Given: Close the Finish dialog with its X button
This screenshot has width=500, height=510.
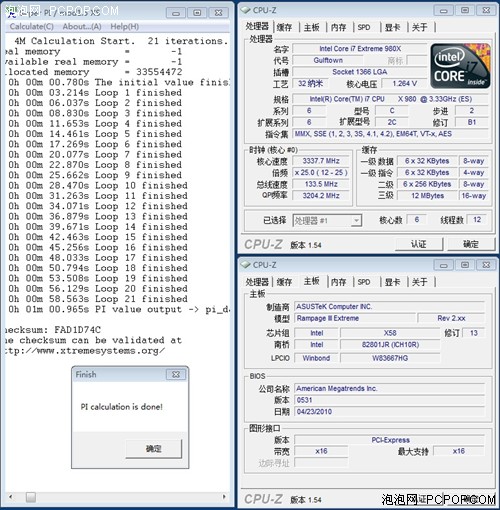Looking at the screenshot, I should [176, 374].
